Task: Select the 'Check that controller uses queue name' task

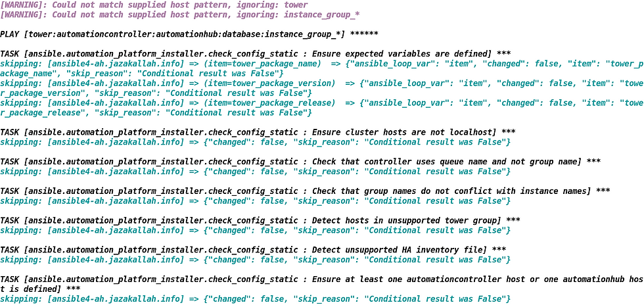Action: coord(300,162)
